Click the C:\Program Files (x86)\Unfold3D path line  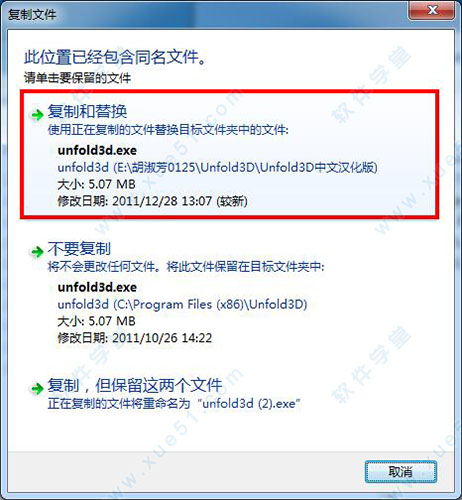click(x=182, y=304)
